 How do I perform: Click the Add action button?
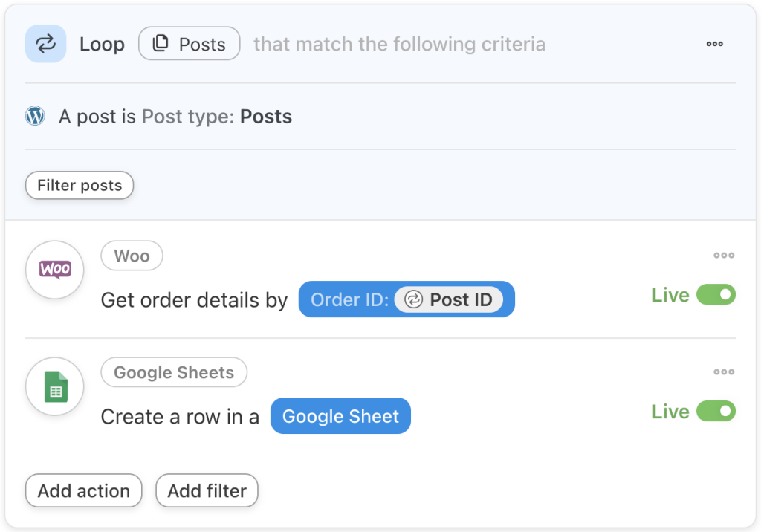(x=83, y=490)
